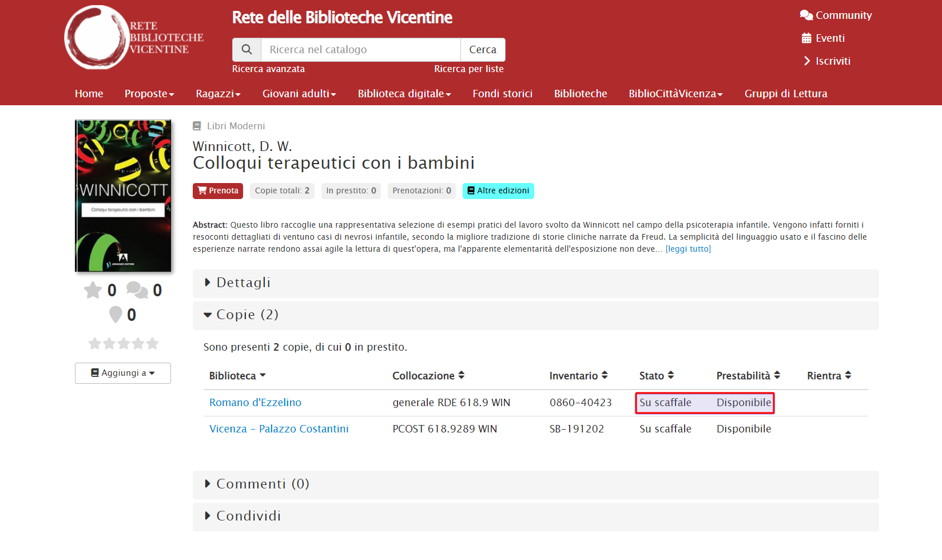The height and width of the screenshot is (560, 942).
Task: Open the Romano d'Ezzelino library link
Action: point(255,403)
